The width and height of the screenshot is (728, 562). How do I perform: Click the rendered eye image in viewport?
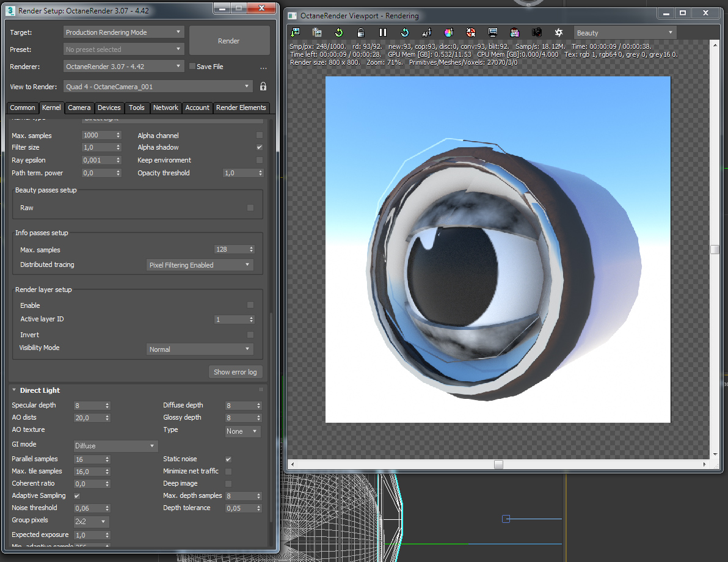[x=498, y=249]
